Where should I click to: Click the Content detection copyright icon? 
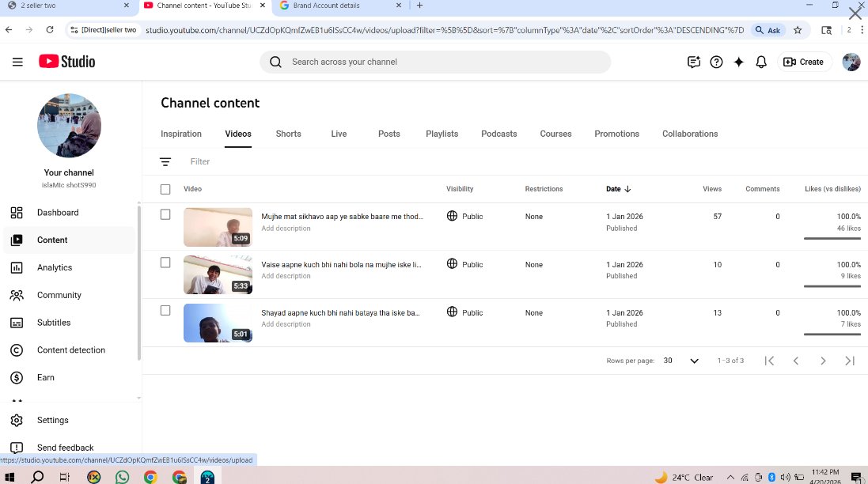click(x=17, y=350)
